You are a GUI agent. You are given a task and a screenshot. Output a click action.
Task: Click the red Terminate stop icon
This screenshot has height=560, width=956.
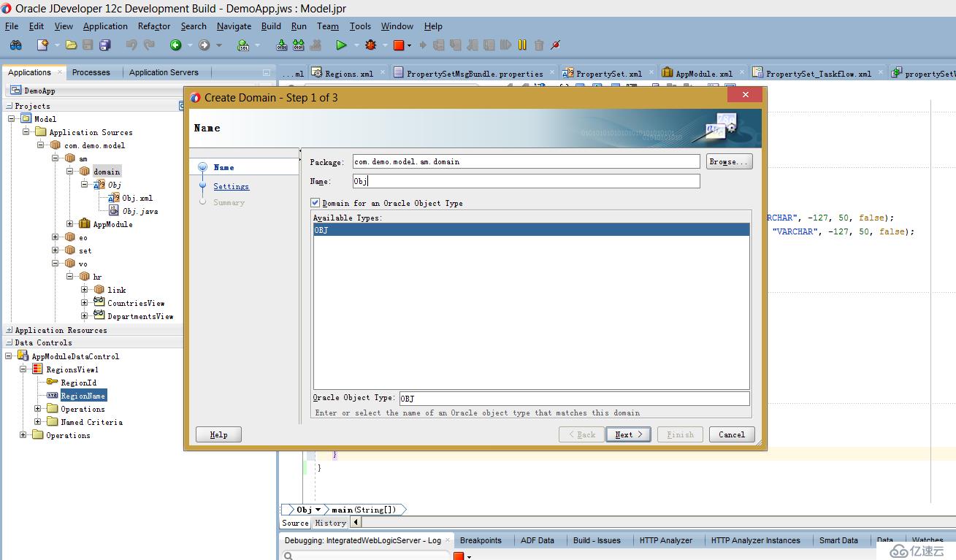(399, 45)
